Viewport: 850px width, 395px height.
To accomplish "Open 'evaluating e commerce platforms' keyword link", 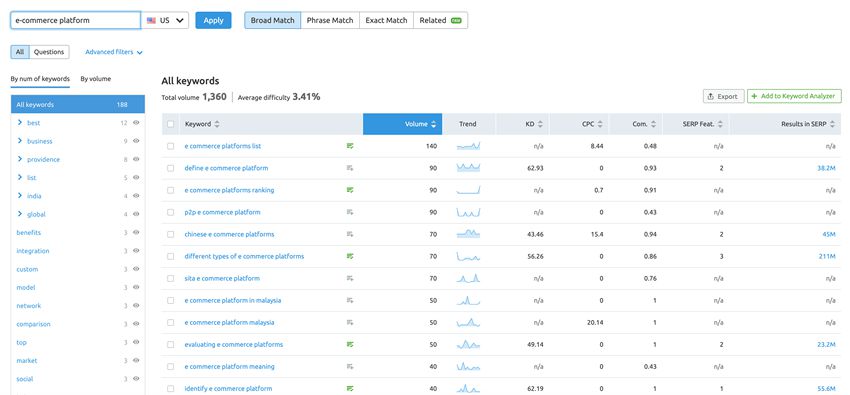I will (234, 345).
